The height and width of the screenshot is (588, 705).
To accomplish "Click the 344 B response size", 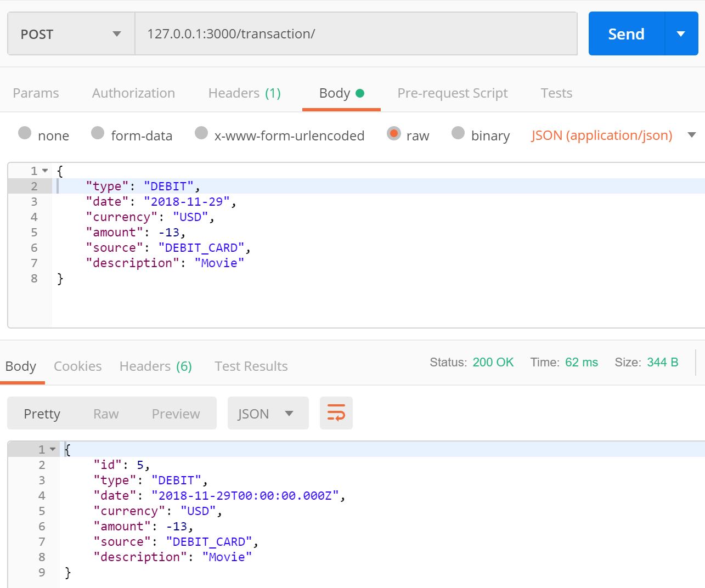I will (663, 362).
